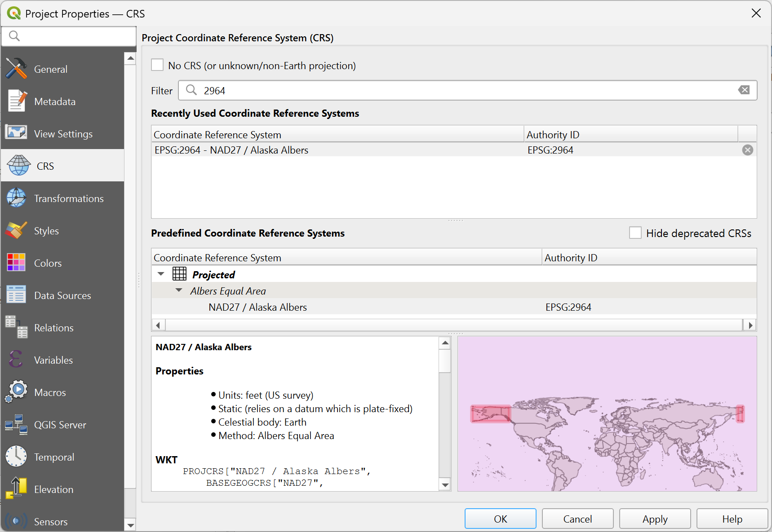Open the Variables section
Image resolution: width=772 pixels, height=532 pixels.
pyautogui.click(x=53, y=360)
